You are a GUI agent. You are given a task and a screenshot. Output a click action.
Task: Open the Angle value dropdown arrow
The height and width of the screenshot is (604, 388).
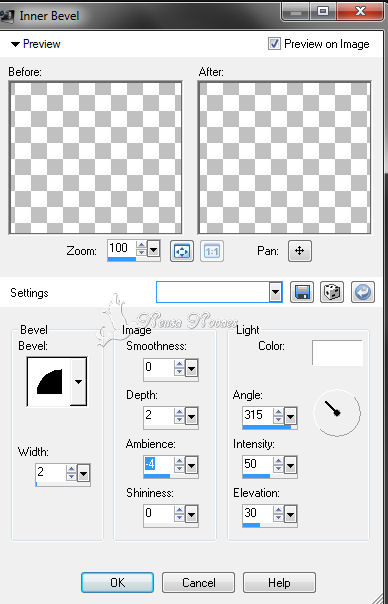point(291,416)
